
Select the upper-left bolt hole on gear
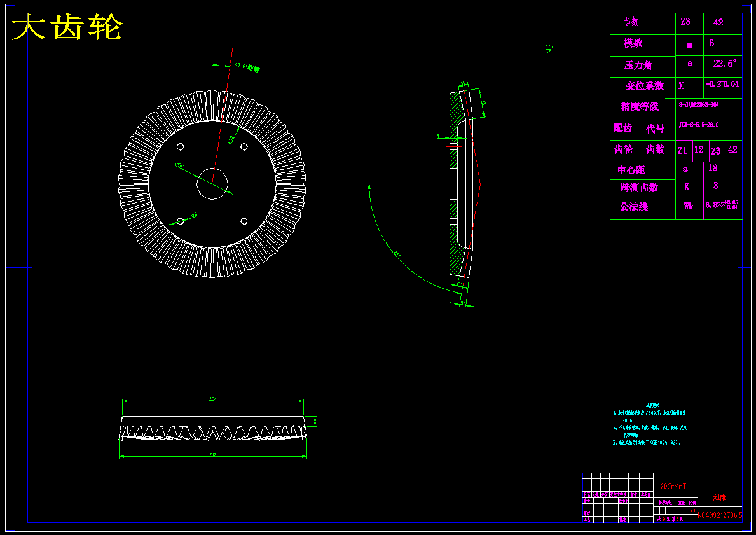click(x=181, y=147)
